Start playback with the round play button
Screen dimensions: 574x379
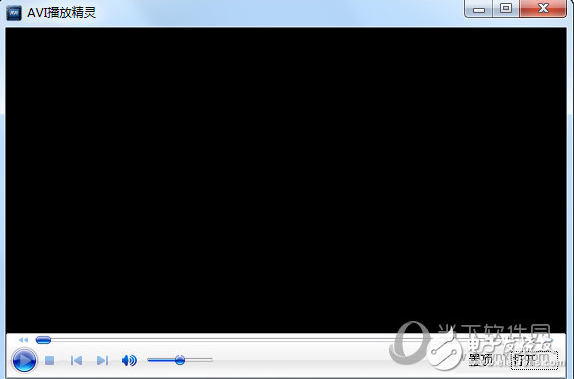(24, 360)
